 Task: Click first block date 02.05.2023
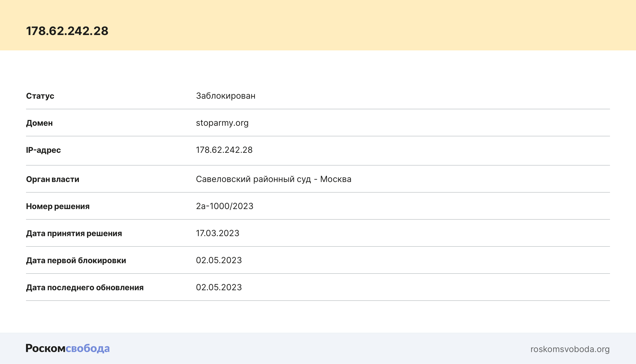219,260
